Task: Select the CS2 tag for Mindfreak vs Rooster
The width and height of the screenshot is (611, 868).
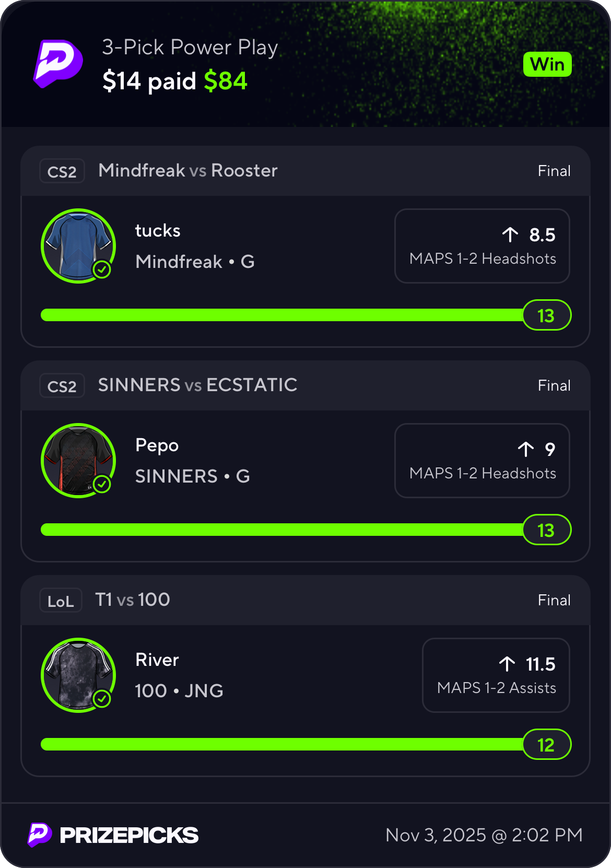Action: coord(62,171)
